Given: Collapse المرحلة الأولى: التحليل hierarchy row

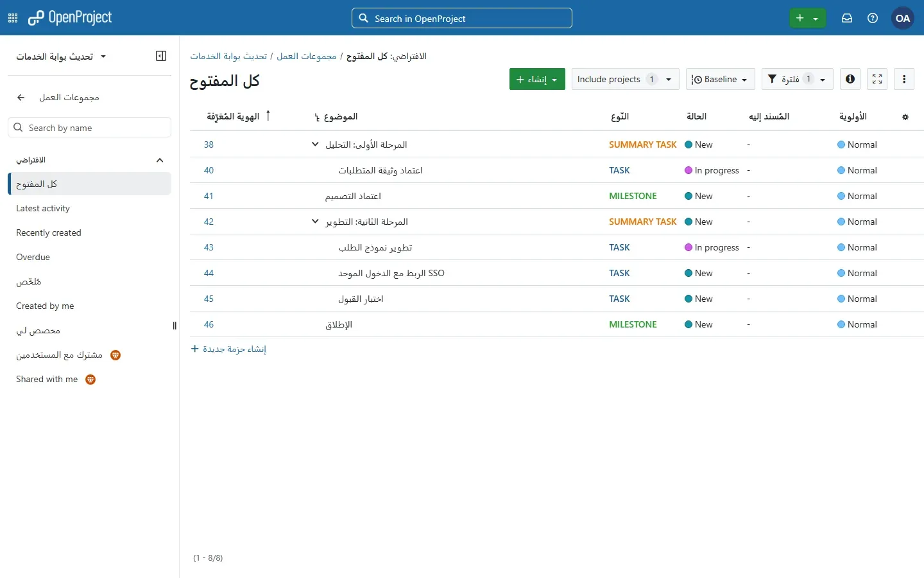Looking at the screenshot, I should [x=315, y=144].
